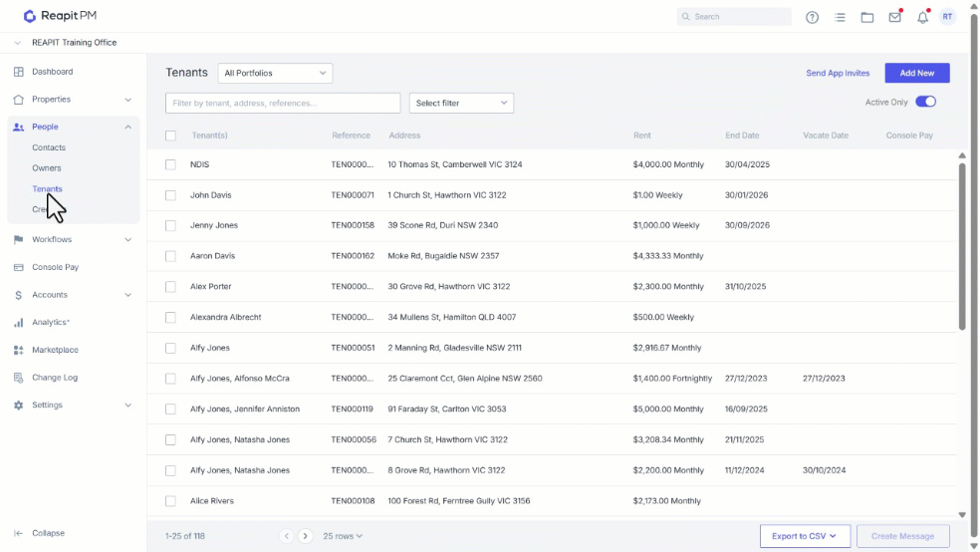The image size is (980, 552).
Task: Click the tenant table vertical scrollbar
Action: [x=962, y=246]
